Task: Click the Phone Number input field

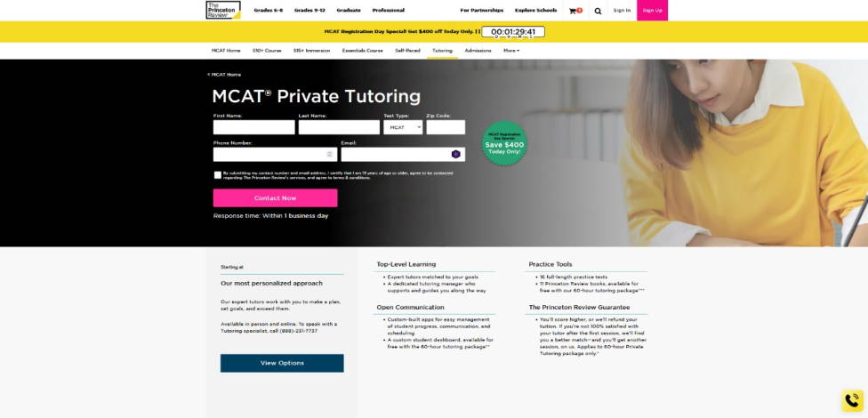Action: point(275,155)
